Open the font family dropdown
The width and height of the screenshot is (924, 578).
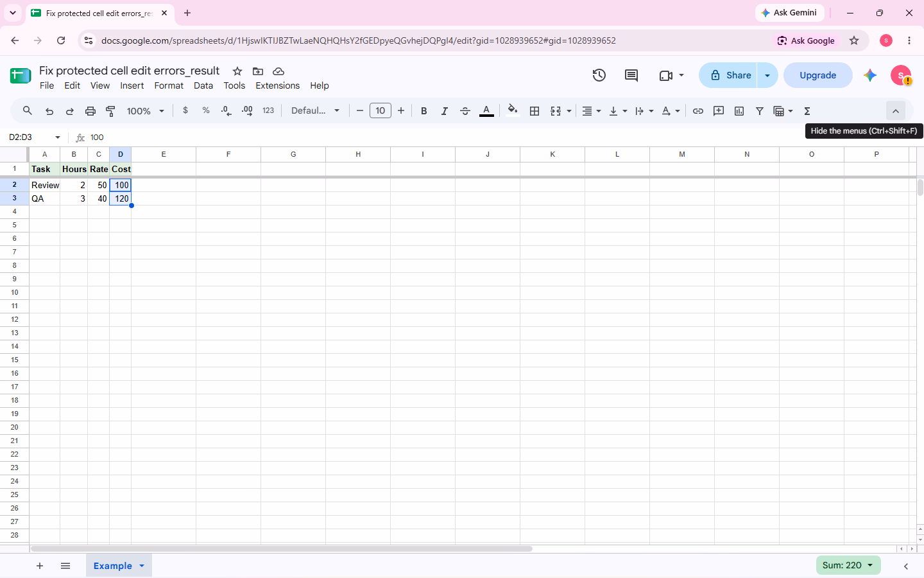(x=315, y=110)
